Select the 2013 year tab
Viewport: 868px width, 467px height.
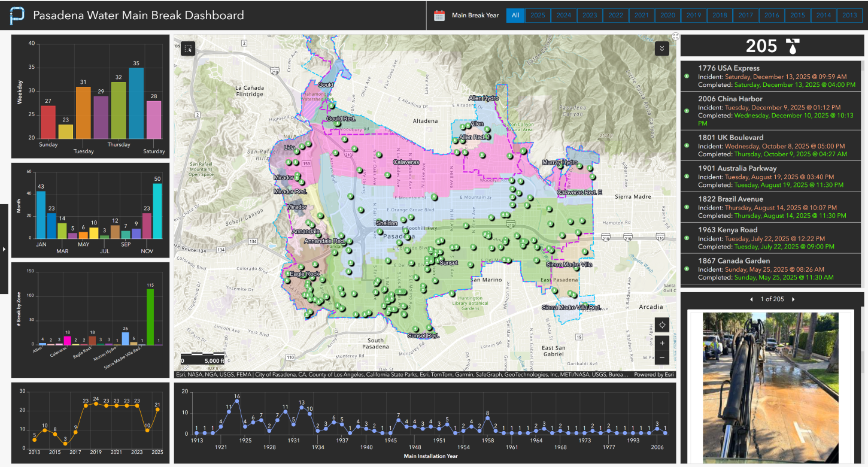tap(849, 16)
